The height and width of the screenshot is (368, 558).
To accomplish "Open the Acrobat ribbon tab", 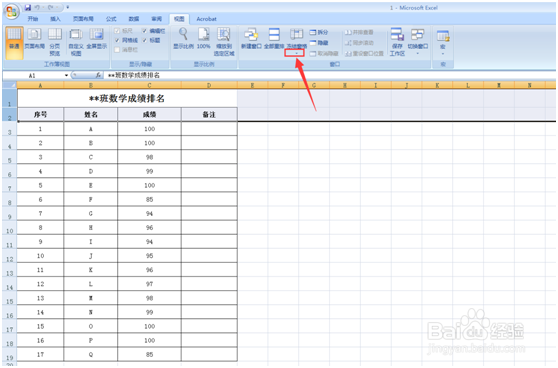I will 206,19.
